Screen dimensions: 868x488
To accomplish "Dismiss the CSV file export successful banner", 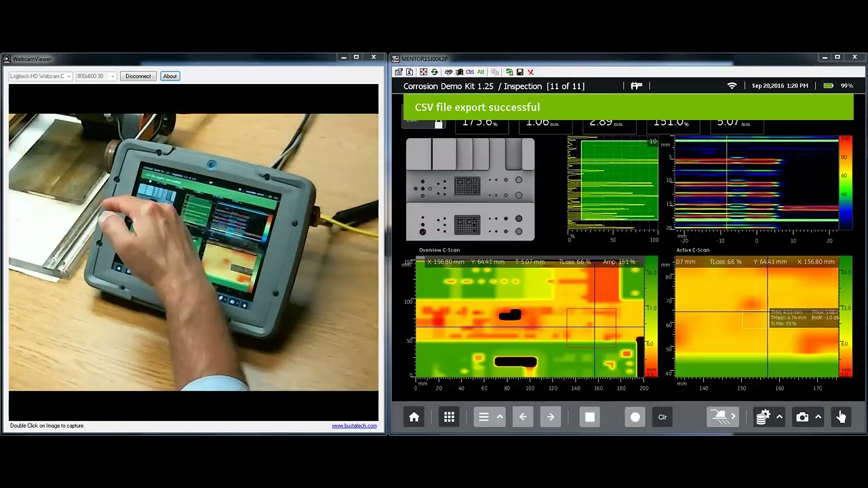I will point(628,107).
